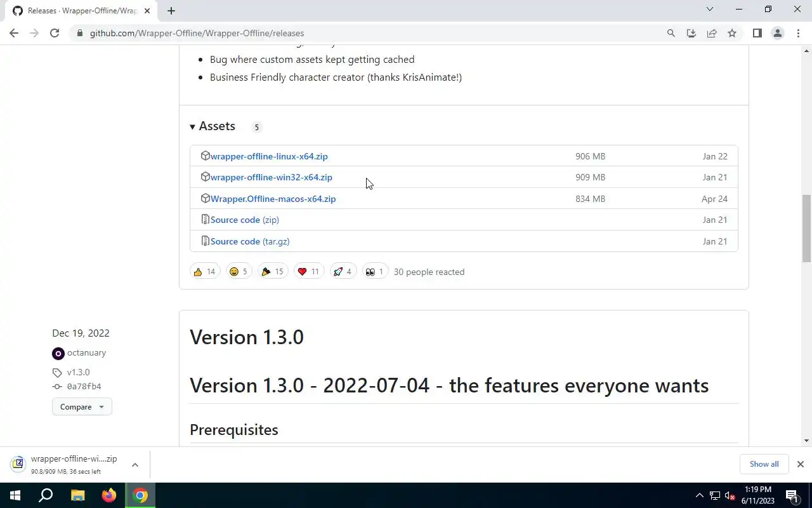Viewport: 812px width, 508px height.
Task: Collapse the Assets section
Action: 213,126
